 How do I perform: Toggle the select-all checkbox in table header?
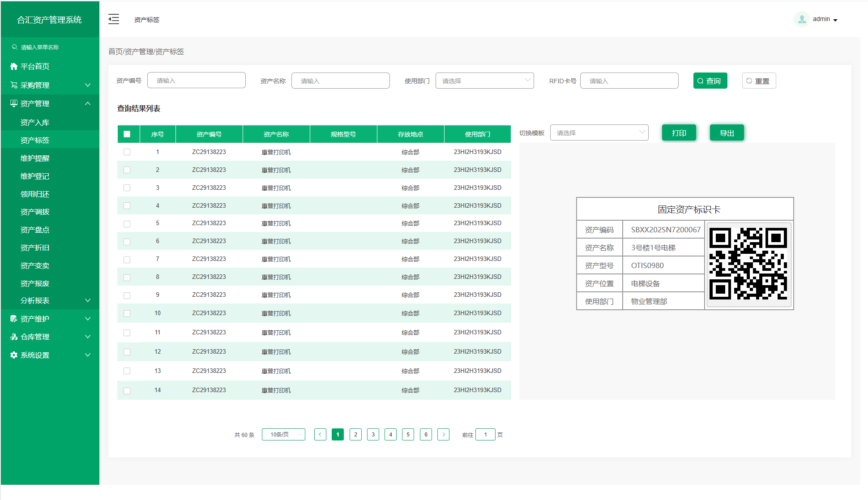point(127,134)
